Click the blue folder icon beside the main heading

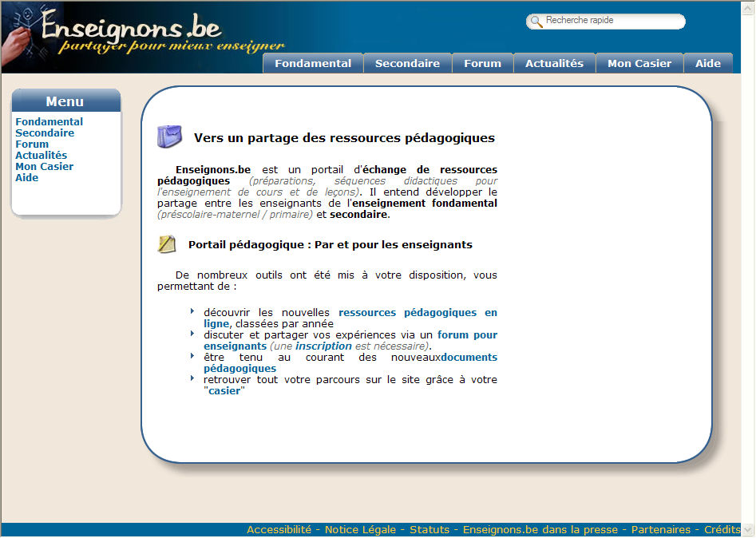pos(169,136)
